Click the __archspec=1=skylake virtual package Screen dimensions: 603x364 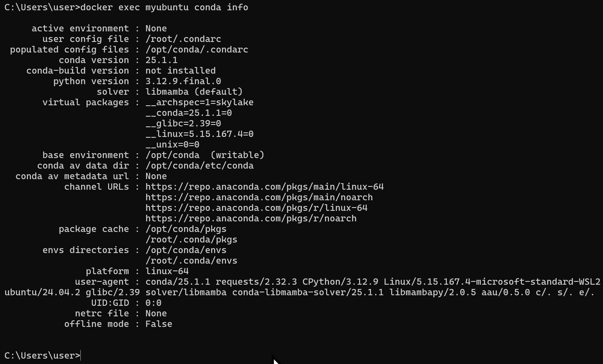coord(199,102)
